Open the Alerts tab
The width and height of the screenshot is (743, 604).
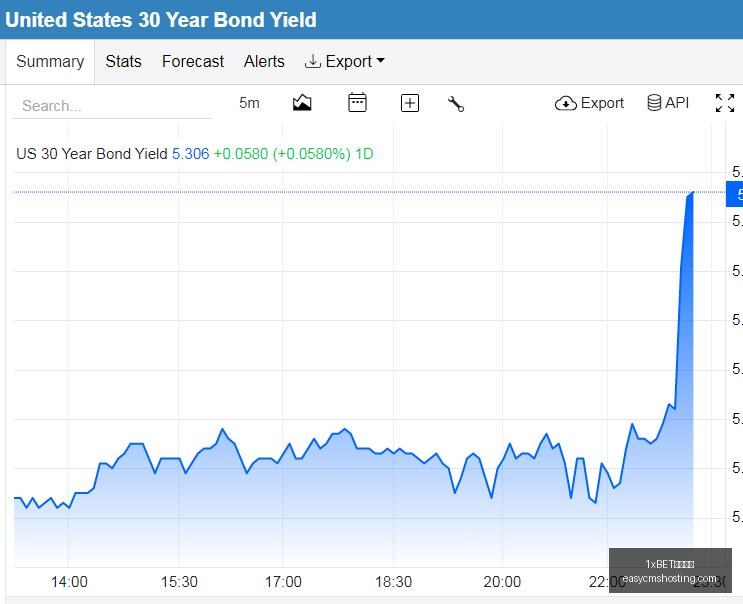pos(264,61)
